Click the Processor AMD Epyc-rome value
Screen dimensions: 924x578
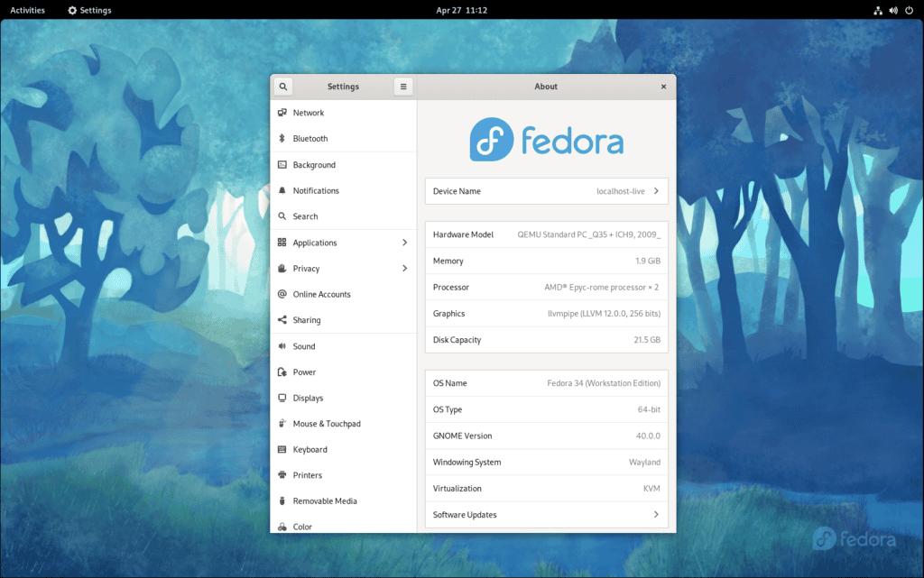pyautogui.click(x=601, y=288)
